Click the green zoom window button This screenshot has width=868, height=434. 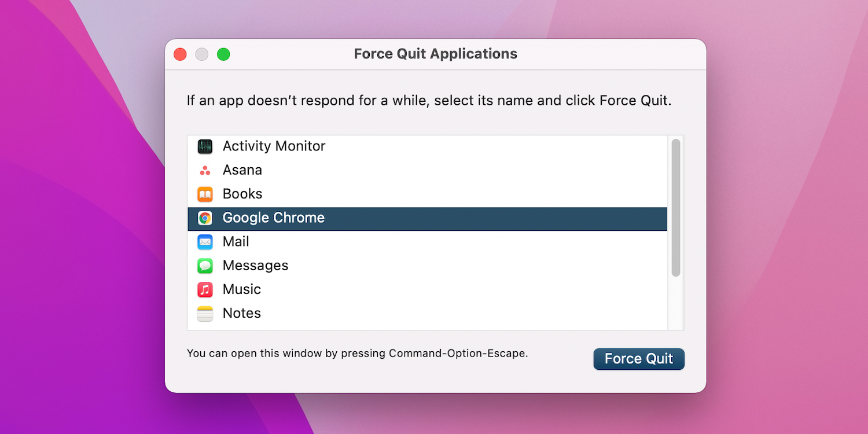(223, 53)
